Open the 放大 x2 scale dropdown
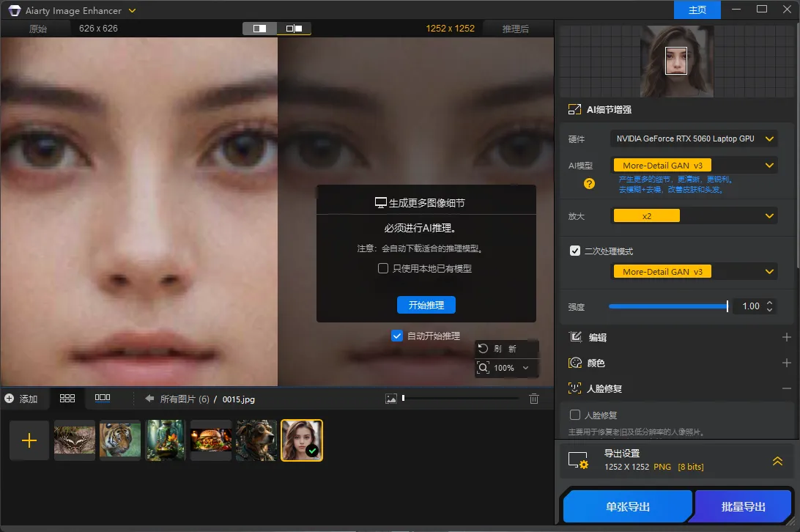Image resolution: width=800 pixels, height=532 pixels. (x=693, y=216)
